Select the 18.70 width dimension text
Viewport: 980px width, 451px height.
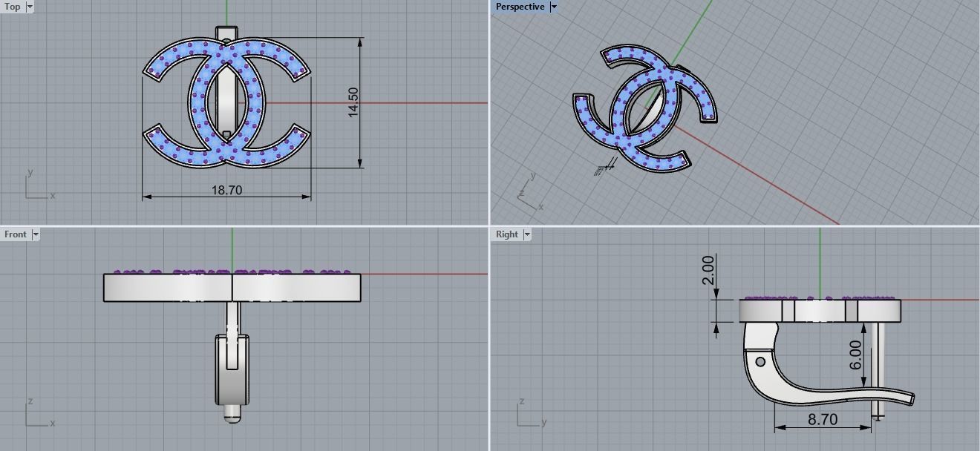[x=226, y=190]
